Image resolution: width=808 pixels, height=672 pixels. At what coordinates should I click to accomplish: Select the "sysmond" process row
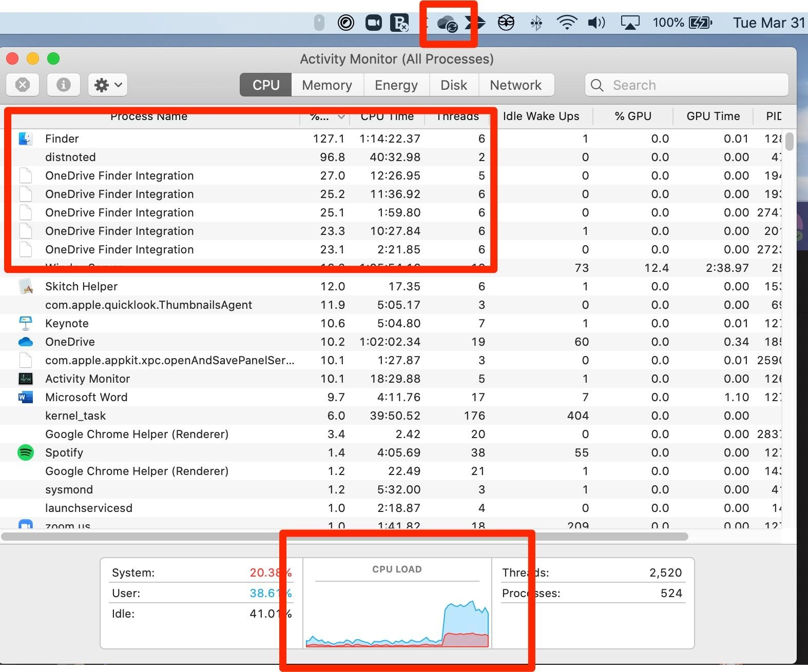point(391,489)
